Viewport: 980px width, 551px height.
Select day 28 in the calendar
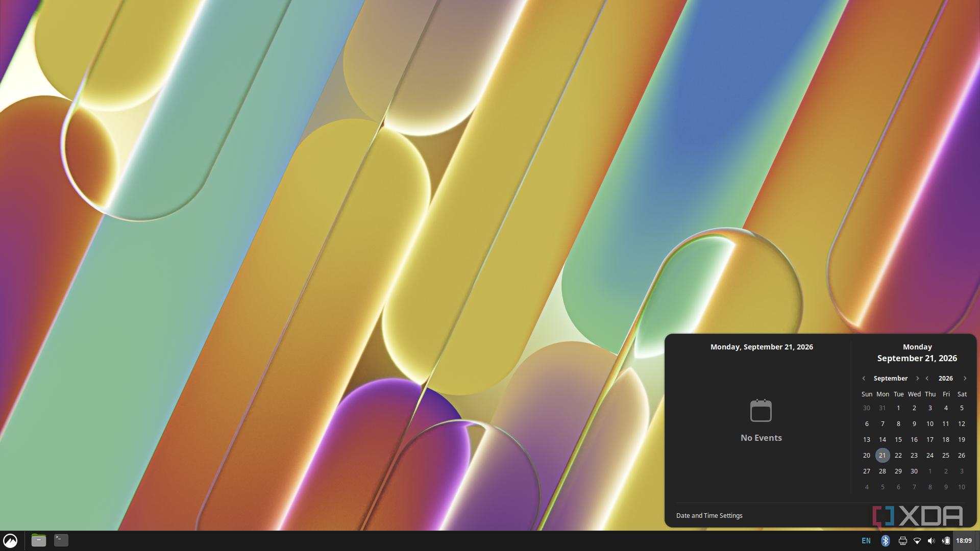click(x=883, y=471)
